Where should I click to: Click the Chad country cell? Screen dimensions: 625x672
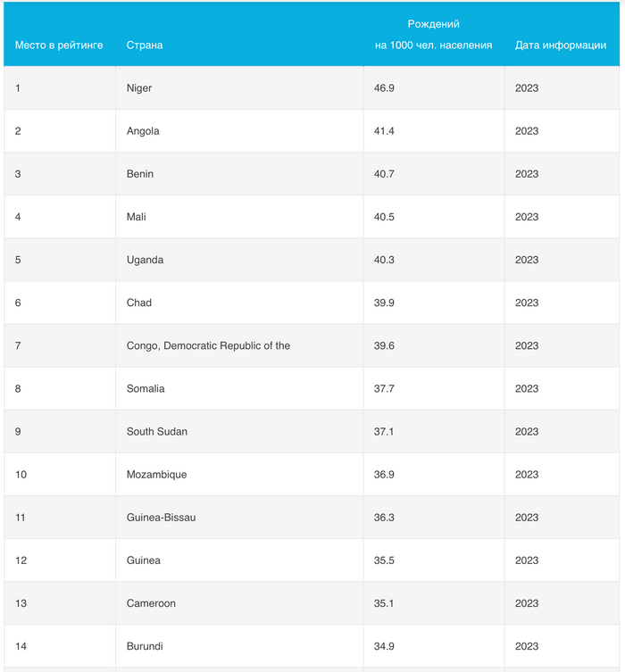pyautogui.click(x=139, y=303)
